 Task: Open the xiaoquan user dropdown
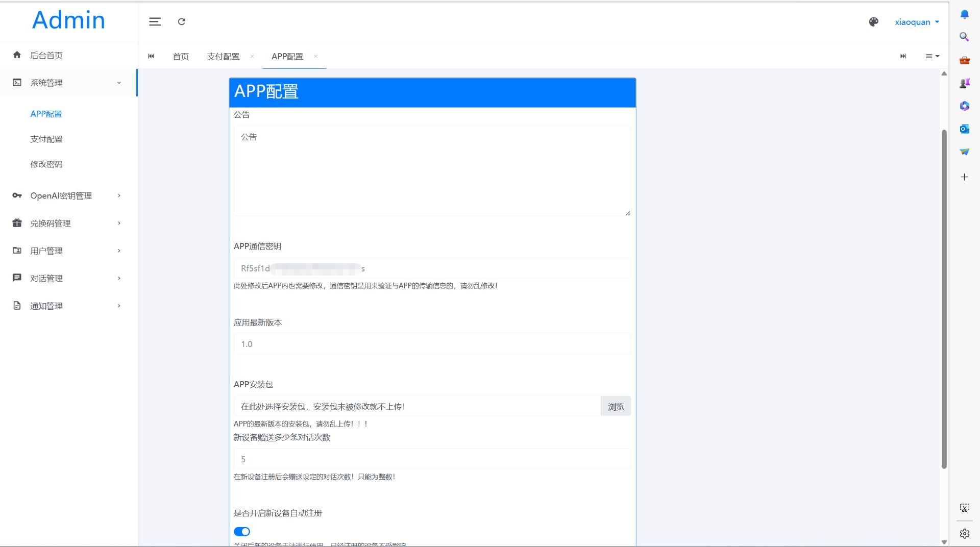pos(917,22)
